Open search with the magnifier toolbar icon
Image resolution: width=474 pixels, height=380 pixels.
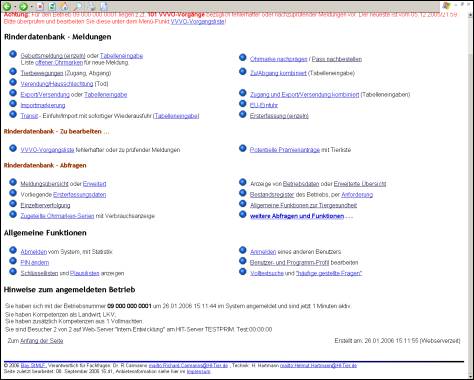coord(78,6)
